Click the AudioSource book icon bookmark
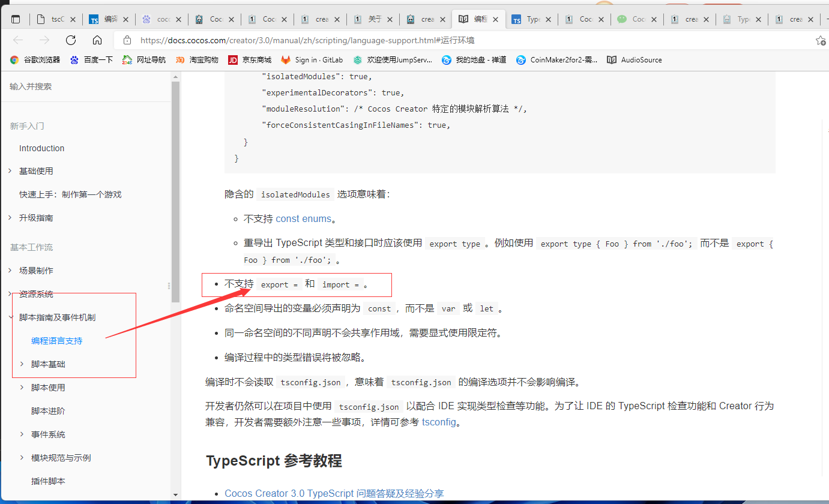Viewport: 829px width, 504px height. 612,60
